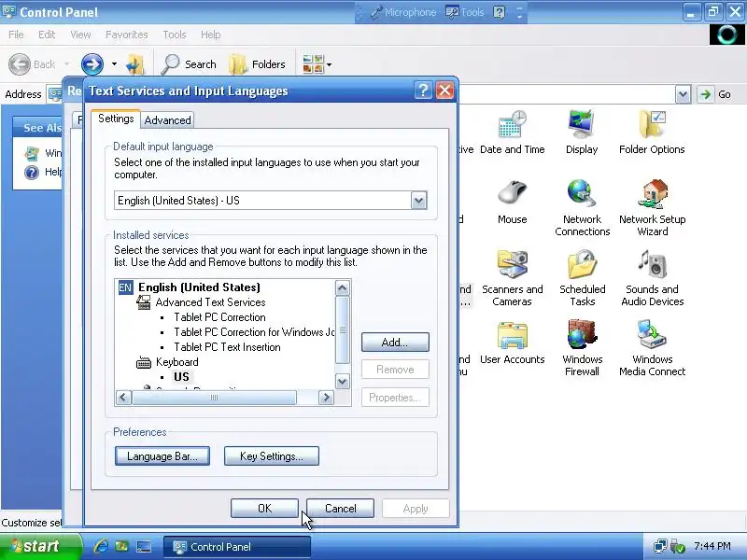
Task: Open the Display control panel icon
Action: point(582,133)
